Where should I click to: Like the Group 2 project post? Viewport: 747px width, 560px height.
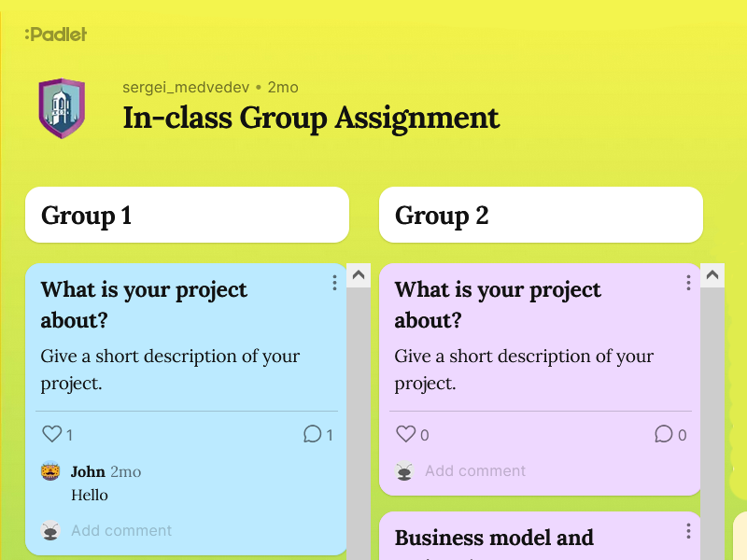click(x=406, y=434)
